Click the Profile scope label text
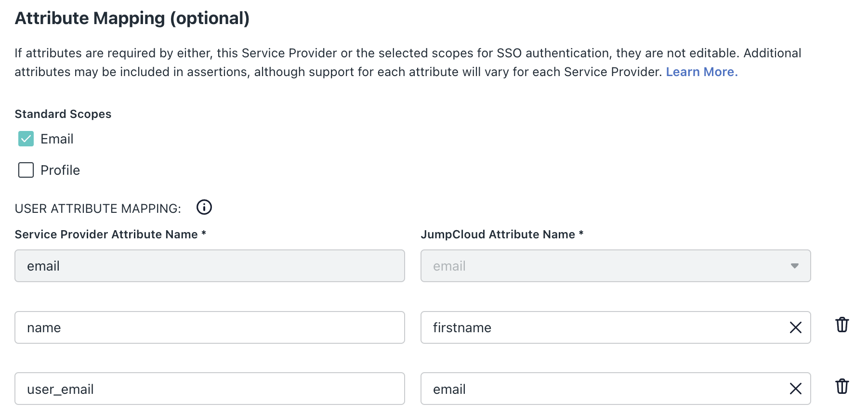Image resolution: width=868 pixels, height=416 pixels. click(60, 170)
